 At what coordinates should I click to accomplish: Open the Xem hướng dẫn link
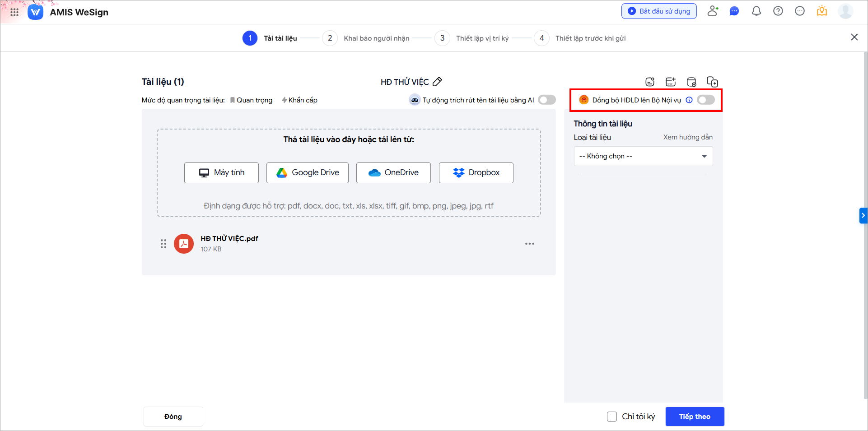coord(687,137)
